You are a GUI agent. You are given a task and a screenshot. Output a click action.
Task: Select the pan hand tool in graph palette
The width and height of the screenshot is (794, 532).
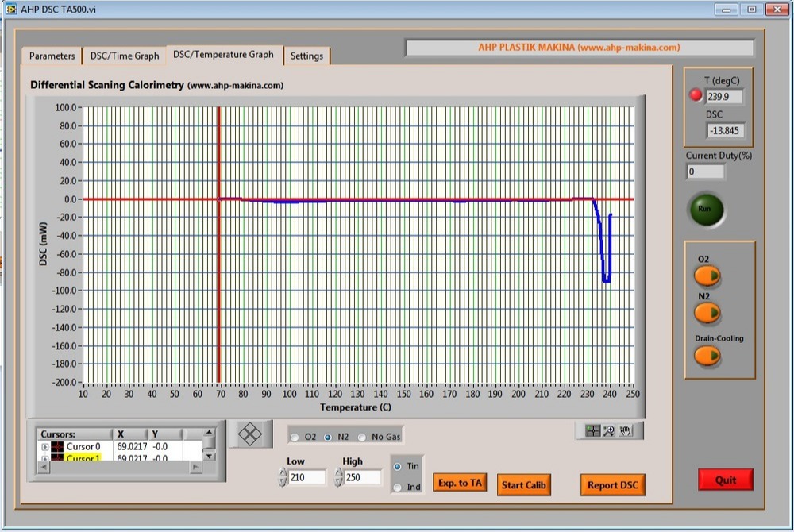click(626, 431)
